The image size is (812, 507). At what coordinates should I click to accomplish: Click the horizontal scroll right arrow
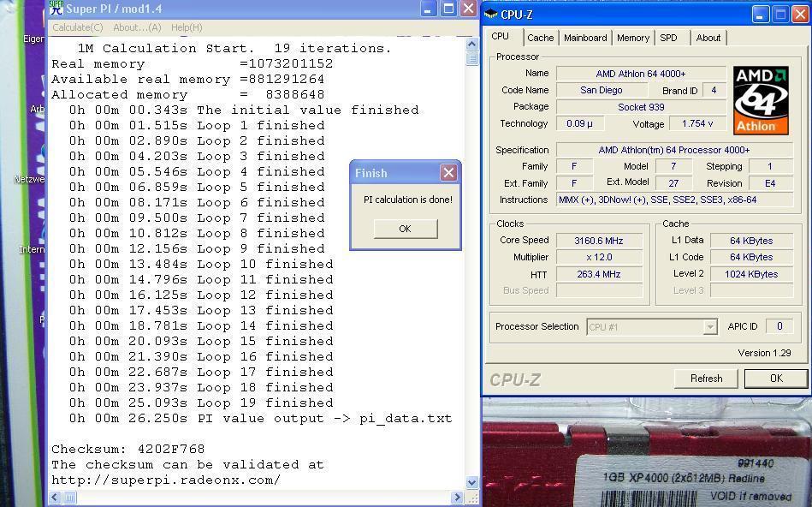(x=456, y=498)
